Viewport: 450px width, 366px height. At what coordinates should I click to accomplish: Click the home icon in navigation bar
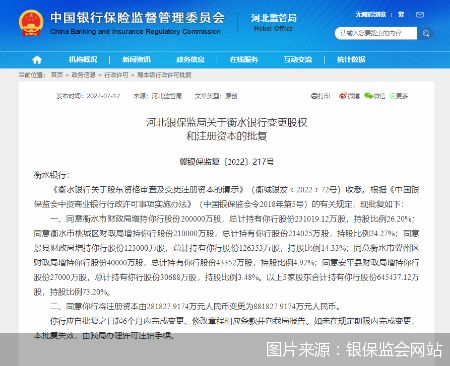point(37,60)
